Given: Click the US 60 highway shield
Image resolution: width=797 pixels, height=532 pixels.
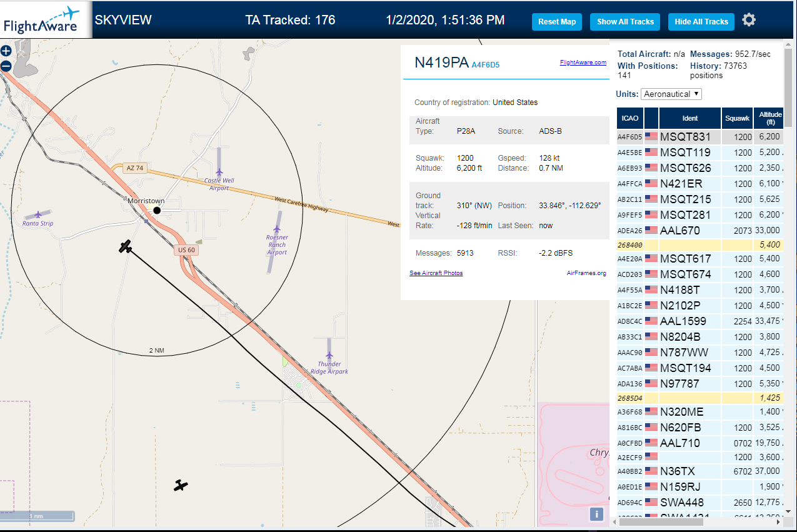Looking at the screenshot, I should (x=186, y=250).
